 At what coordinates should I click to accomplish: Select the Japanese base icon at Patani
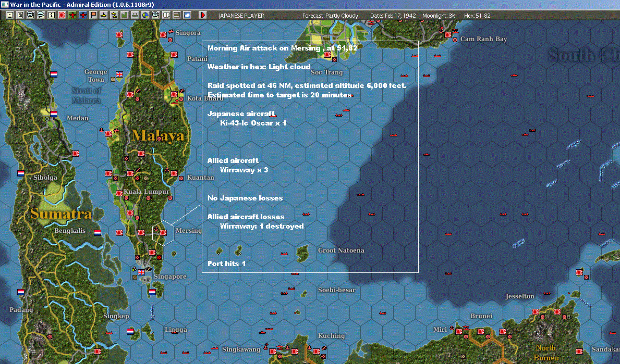[x=174, y=55]
